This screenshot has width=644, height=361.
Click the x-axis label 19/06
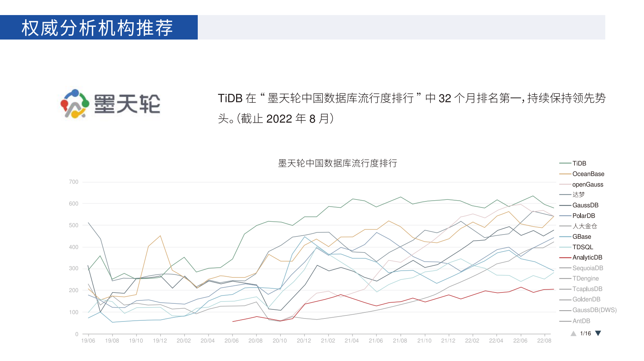(x=88, y=341)
